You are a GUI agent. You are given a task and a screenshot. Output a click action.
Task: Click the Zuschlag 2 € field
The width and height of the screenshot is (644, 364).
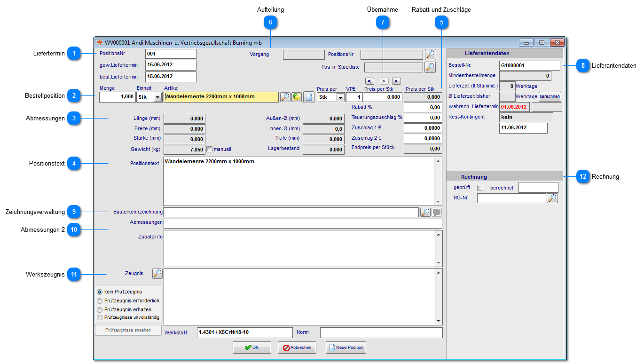(423, 138)
